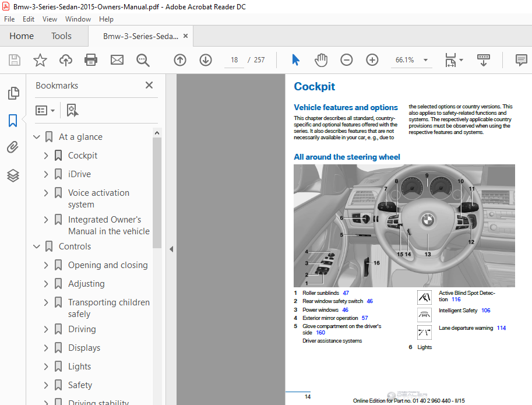This screenshot has width=532, height=405.
Task: Go to previous page arrow
Action: pos(180,60)
